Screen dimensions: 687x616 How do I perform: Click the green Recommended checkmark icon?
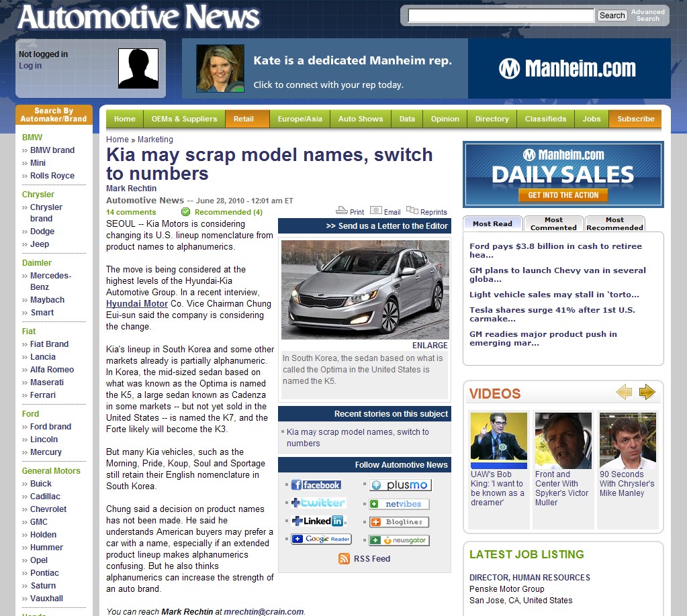click(186, 212)
